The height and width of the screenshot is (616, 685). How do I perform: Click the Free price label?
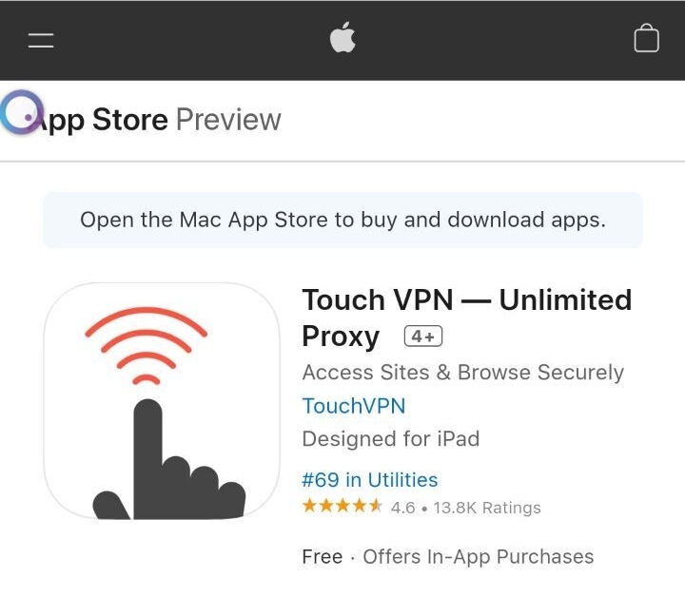pyautogui.click(x=322, y=557)
